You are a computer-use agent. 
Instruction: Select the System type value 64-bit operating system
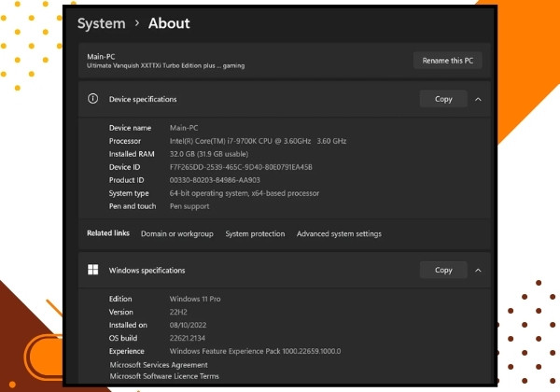[209, 193]
